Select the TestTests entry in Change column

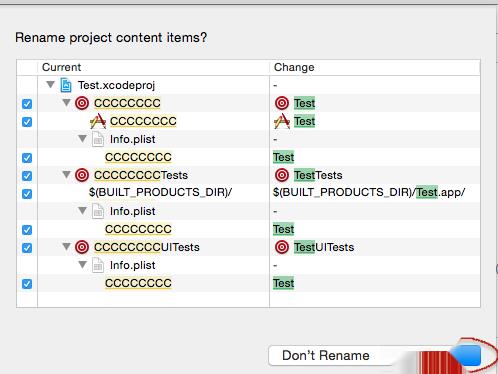[318, 175]
